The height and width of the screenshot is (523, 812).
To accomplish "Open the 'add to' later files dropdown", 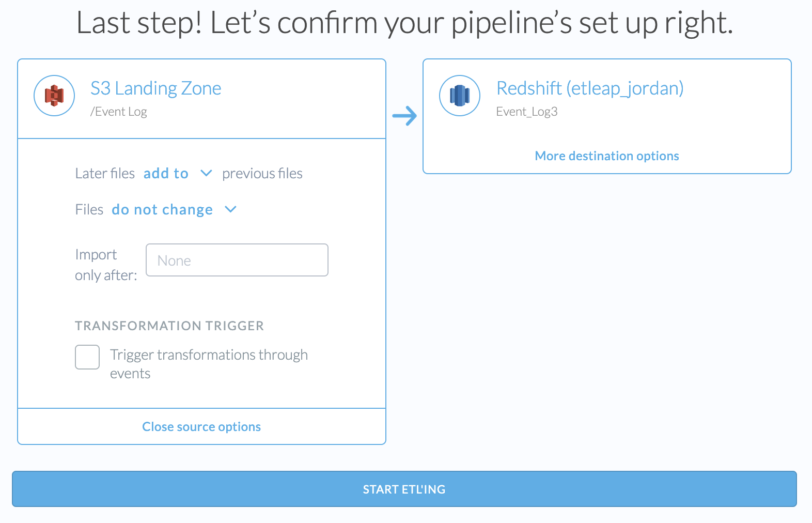I will click(166, 174).
